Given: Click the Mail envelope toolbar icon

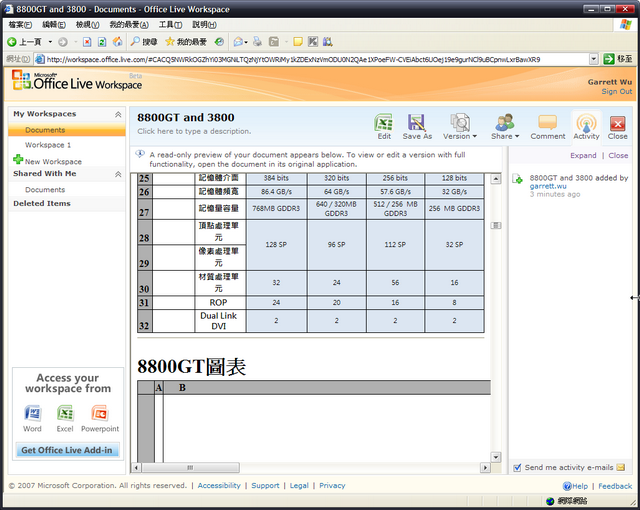Looking at the screenshot, I should point(238,42).
